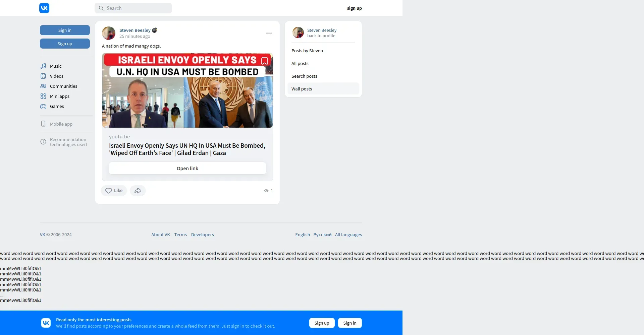Switch language to Русский

coord(322,234)
